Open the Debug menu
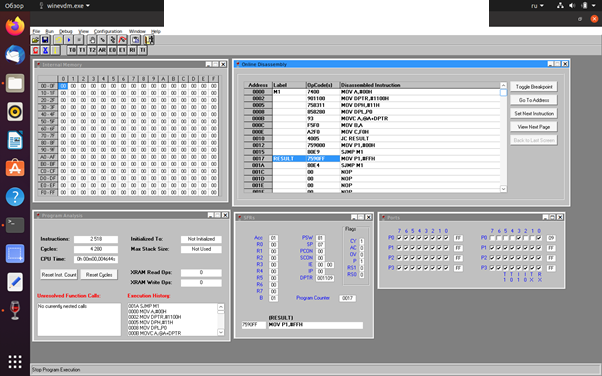 click(66, 31)
